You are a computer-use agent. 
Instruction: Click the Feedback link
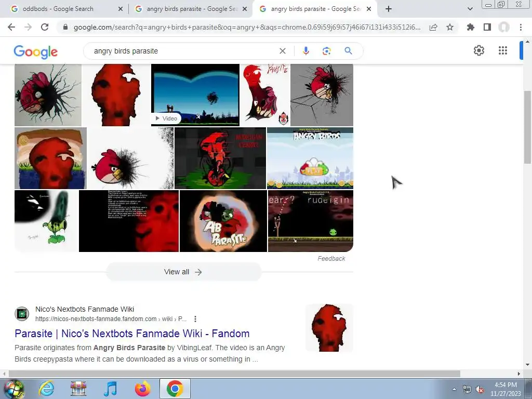click(x=331, y=259)
